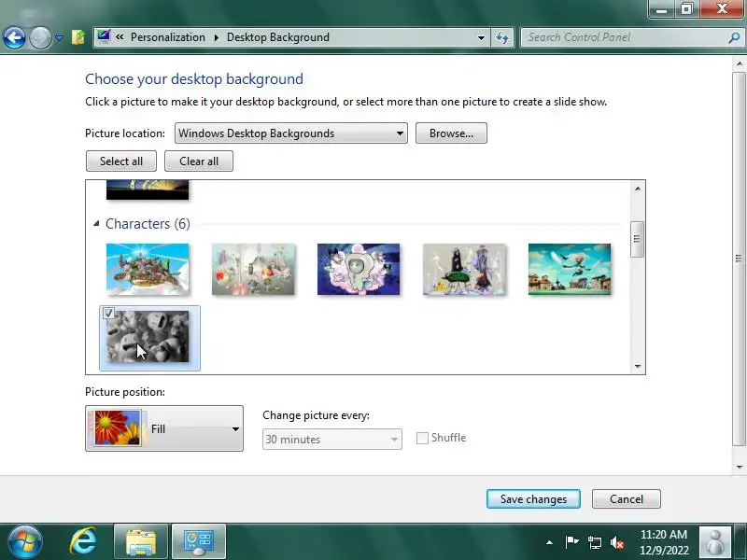Click the network tray icon
Screen dimensions: 747x560
pyautogui.click(x=595, y=542)
